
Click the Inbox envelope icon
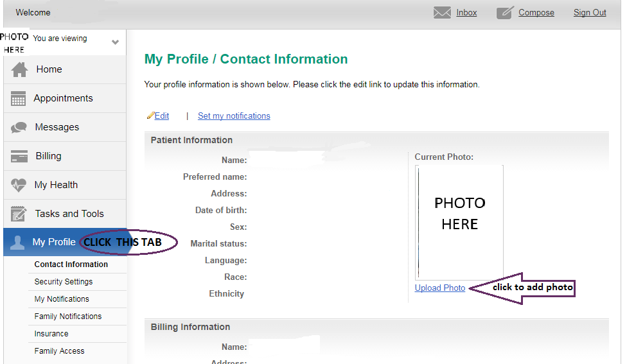[442, 13]
